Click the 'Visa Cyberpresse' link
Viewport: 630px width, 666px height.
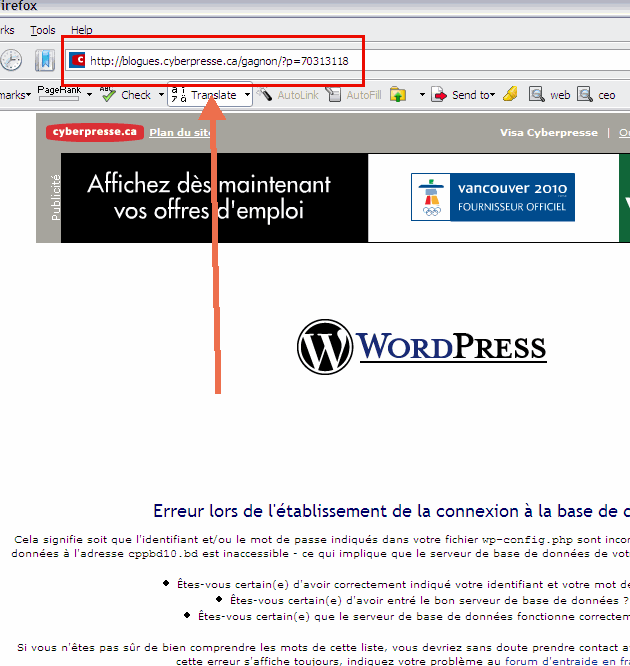tap(548, 133)
